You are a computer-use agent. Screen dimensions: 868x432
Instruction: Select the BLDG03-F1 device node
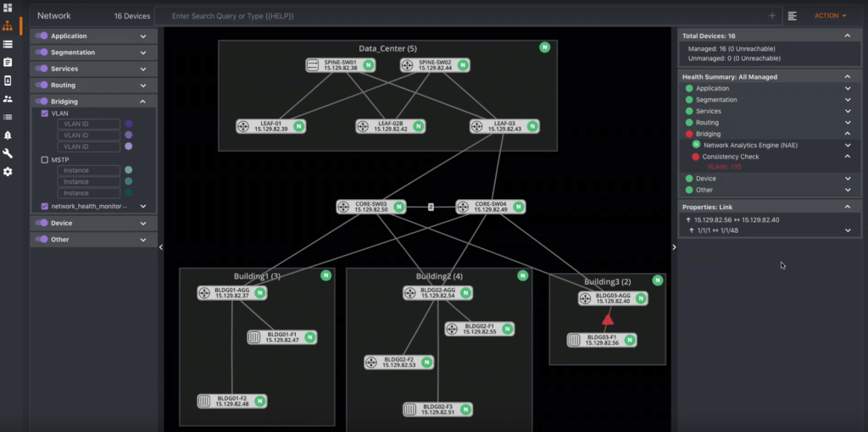coord(602,340)
